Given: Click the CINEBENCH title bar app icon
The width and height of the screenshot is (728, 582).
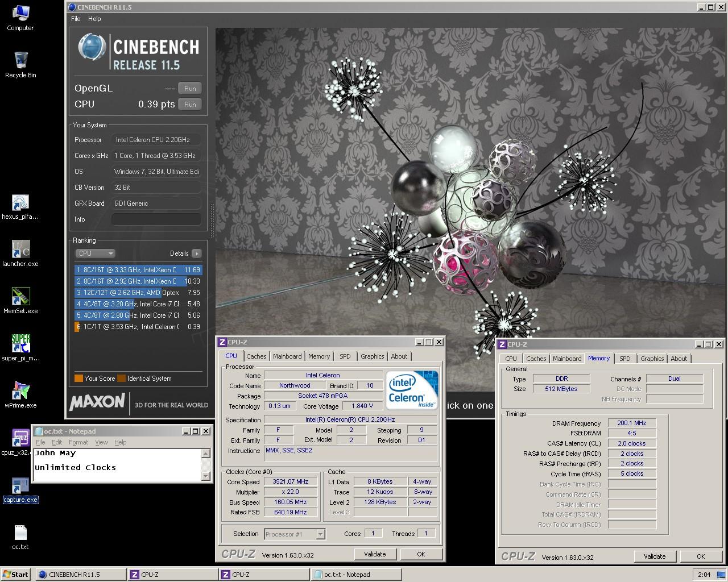Looking at the screenshot, I should tap(72, 7).
